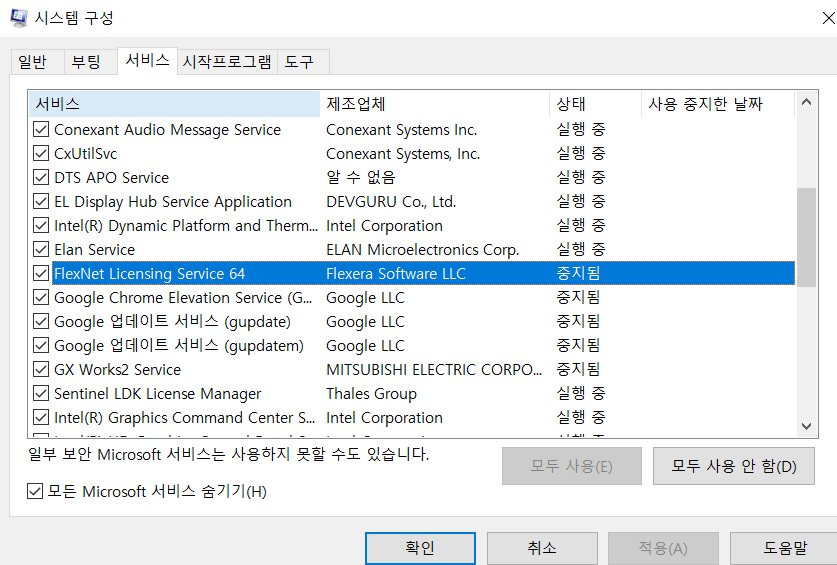The height and width of the screenshot is (565, 837).
Task: Uncheck Conexant Audio Message Service checkbox
Action: (x=41, y=129)
